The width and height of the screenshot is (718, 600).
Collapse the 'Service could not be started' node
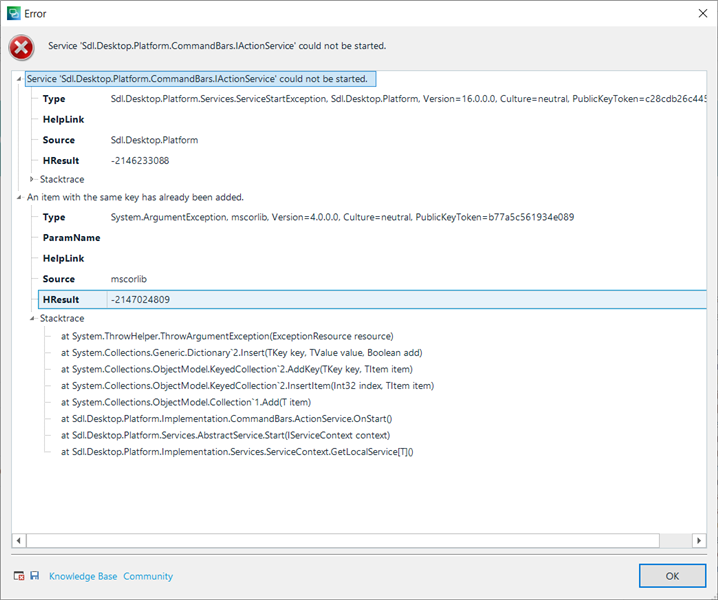click(19, 79)
